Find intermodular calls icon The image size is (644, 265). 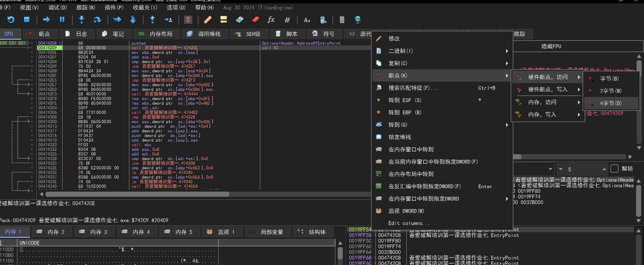click(x=323, y=19)
